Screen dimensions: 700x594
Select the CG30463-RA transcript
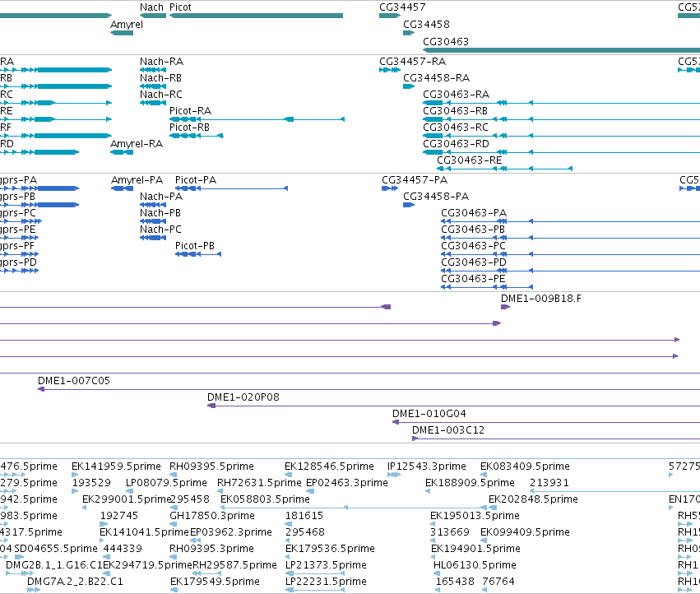(x=561, y=103)
